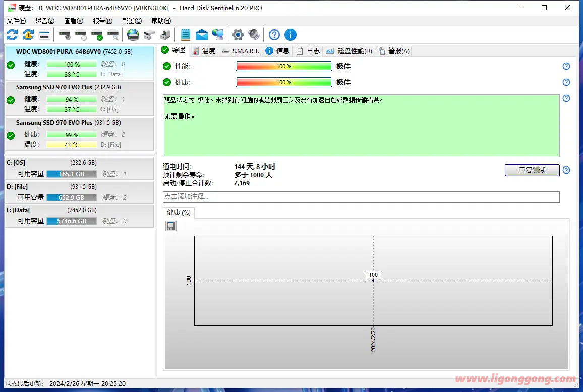Click green check beside Samsung 931.5 GB

11,136
